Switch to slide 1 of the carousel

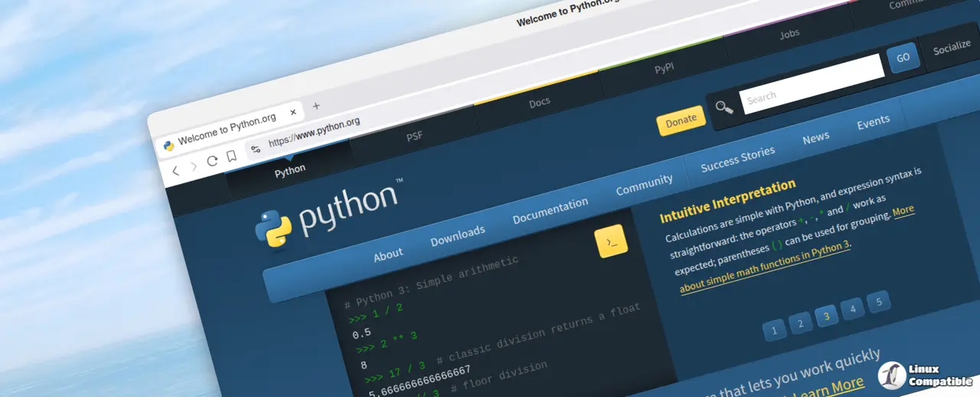(x=774, y=330)
